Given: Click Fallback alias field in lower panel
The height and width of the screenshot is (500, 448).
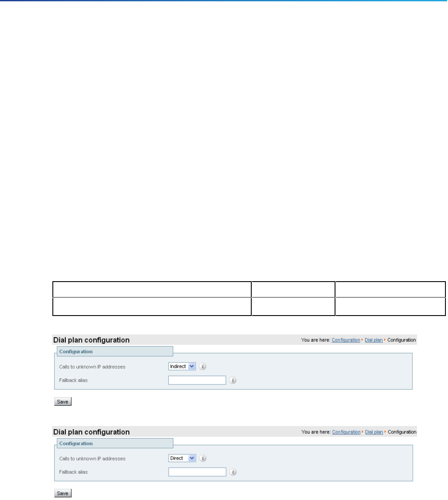Looking at the screenshot, I should pyautogui.click(x=198, y=472).
